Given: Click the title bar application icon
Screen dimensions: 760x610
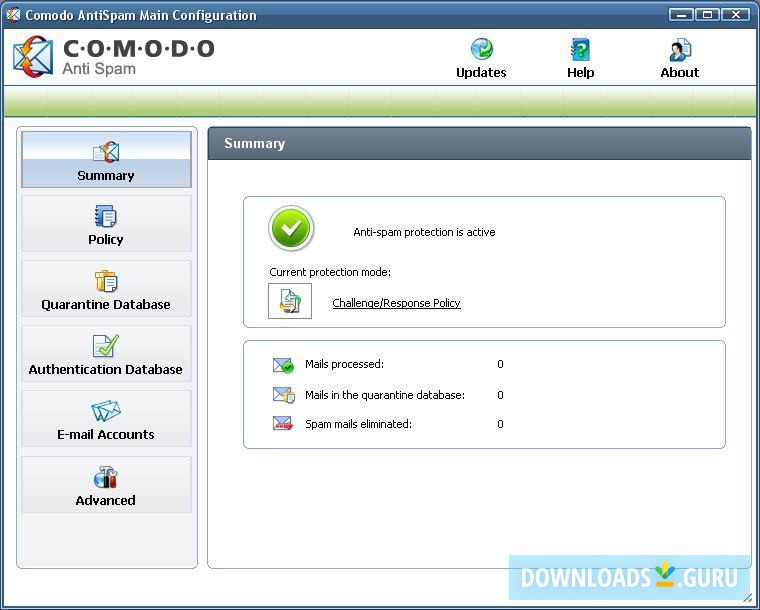Looking at the screenshot, I should tap(13, 15).
